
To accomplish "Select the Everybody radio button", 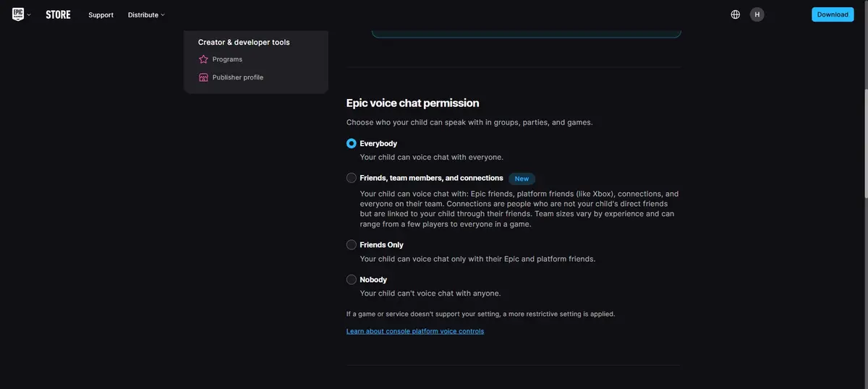I will (x=352, y=143).
